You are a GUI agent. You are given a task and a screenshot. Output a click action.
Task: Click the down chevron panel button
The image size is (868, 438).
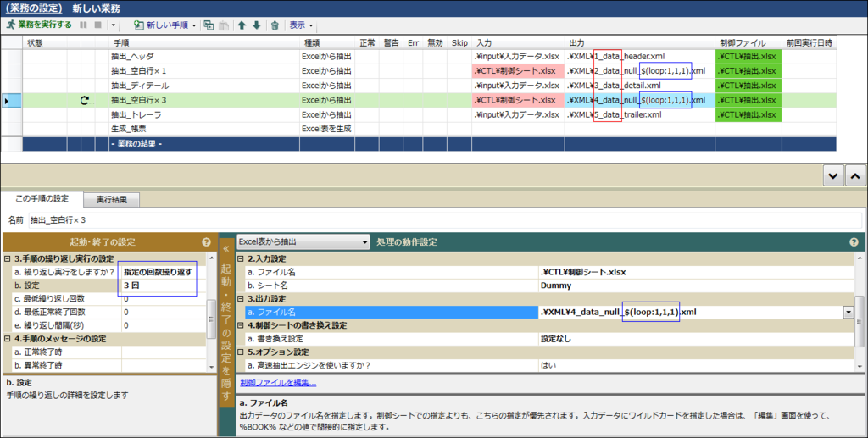[832, 176]
